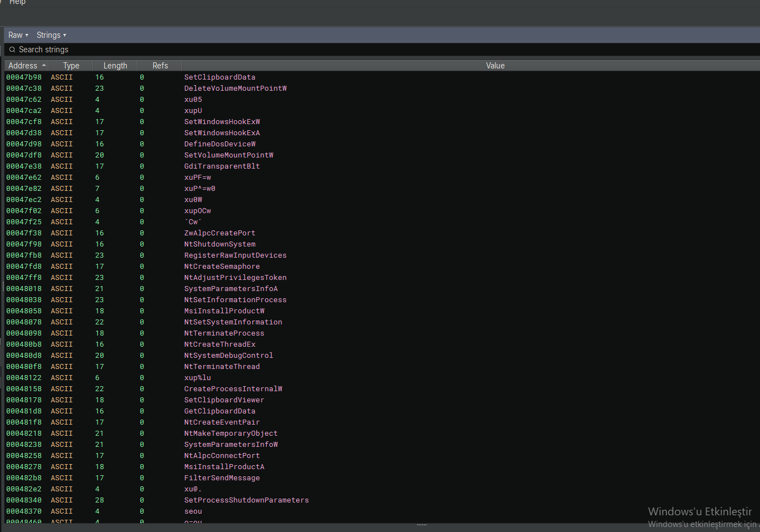Click the search magnifier icon
Image resolution: width=760 pixels, height=532 pixels.
[12, 50]
